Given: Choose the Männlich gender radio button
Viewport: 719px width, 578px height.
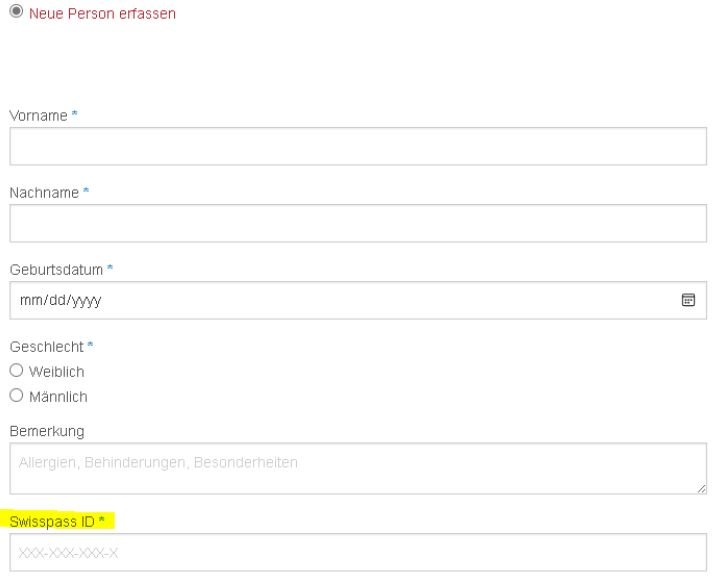Looking at the screenshot, I should pyautogui.click(x=16, y=395).
